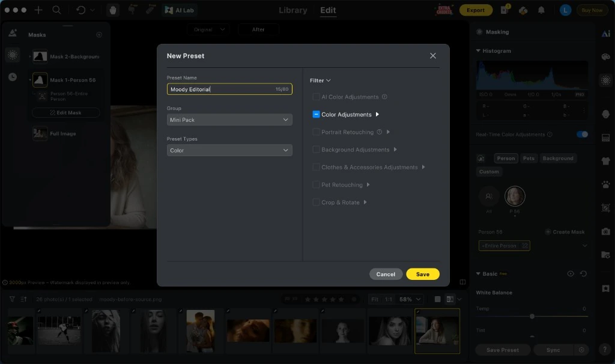Viewport: 615px width, 364px height.
Task: Switch to the Edit tab
Action: [x=328, y=10]
